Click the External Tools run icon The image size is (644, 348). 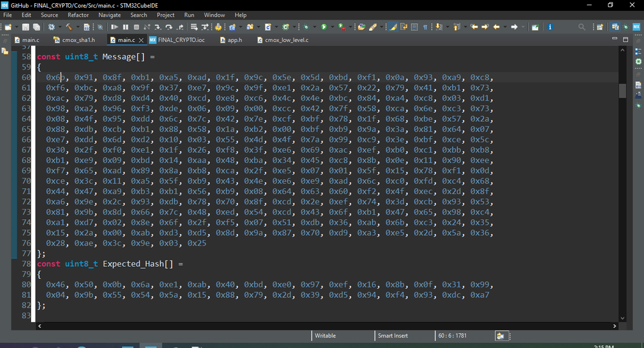(x=342, y=26)
